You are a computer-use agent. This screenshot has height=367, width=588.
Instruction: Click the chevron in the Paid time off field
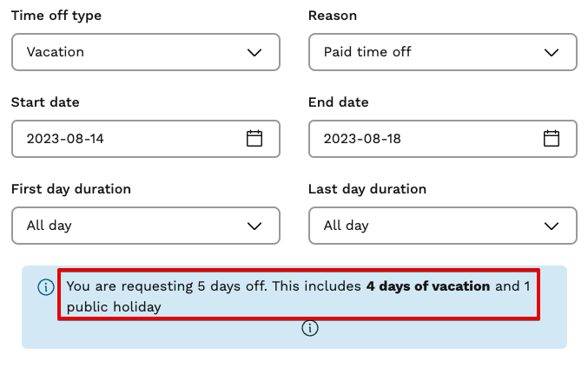(x=552, y=52)
